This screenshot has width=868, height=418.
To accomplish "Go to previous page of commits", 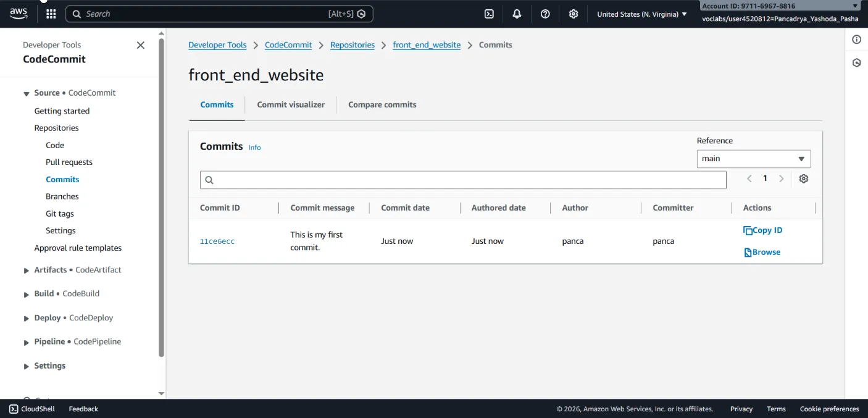I will (x=749, y=178).
